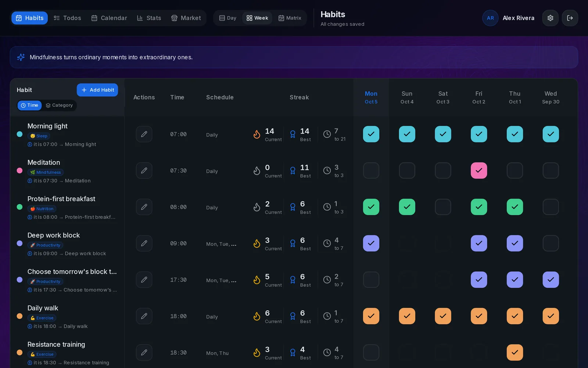
Task: Uncheck the 17:30 habit for Wed Sep 30
Action: (x=551, y=280)
